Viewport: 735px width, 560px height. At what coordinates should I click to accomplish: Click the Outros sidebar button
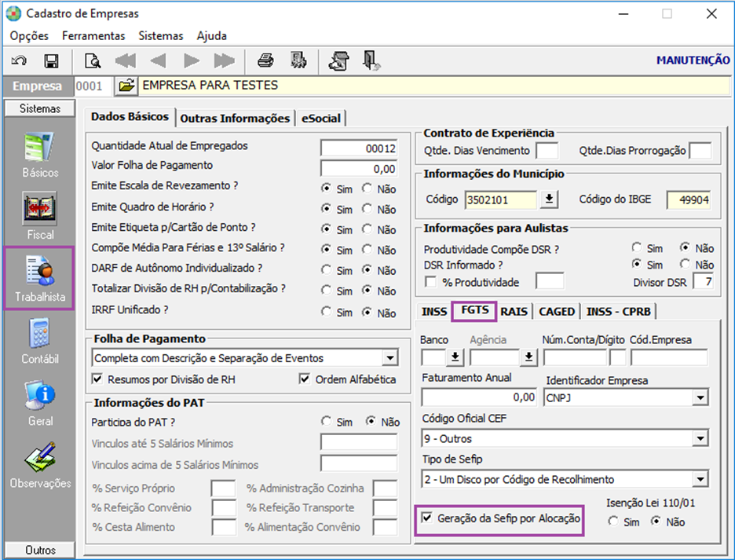coord(40,550)
